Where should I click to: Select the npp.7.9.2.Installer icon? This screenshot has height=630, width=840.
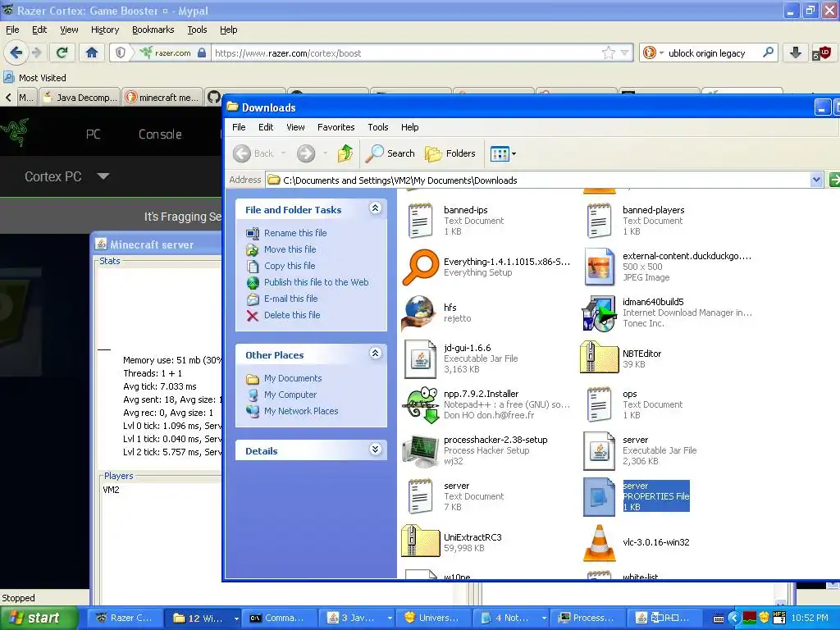(421, 405)
